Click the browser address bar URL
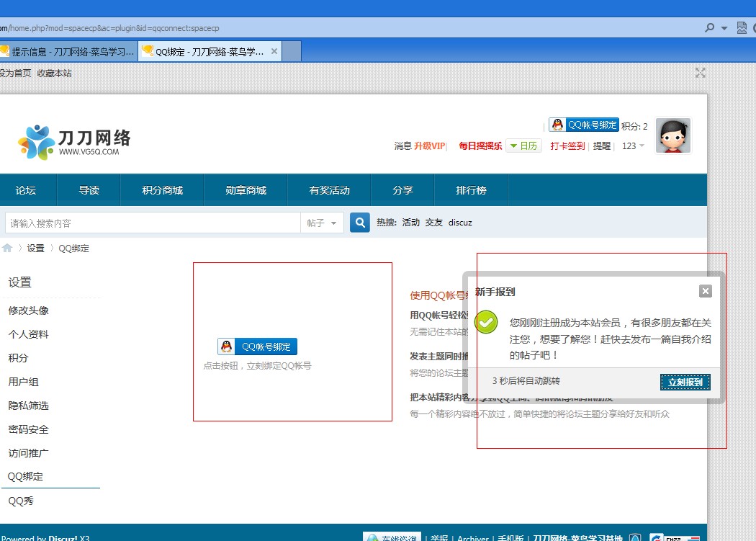 click(110, 28)
